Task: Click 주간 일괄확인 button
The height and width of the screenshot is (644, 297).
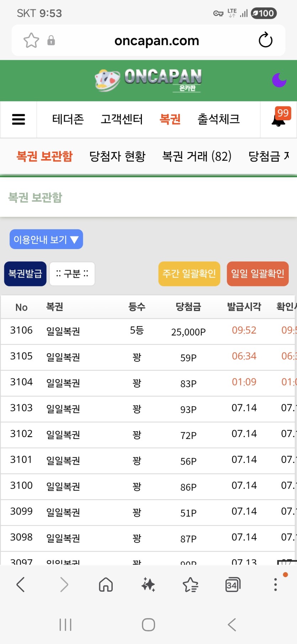Action: pos(189,274)
